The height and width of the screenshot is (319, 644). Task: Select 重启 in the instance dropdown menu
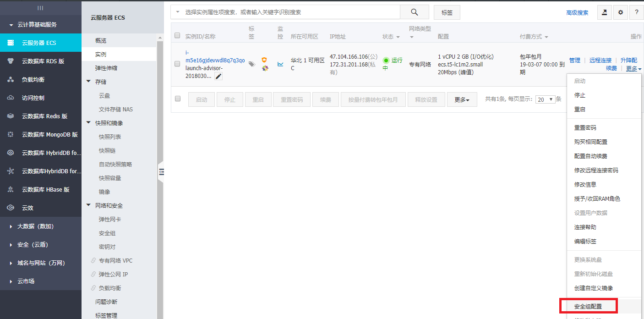(580, 109)
